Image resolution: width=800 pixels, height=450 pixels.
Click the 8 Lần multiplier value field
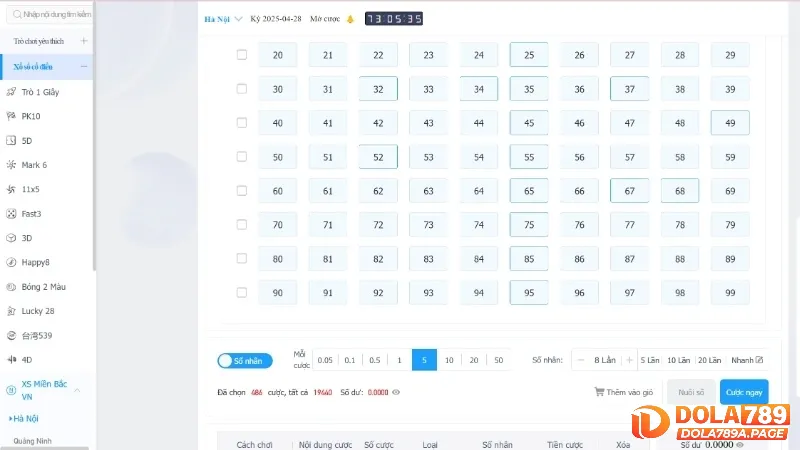point(605,360)
